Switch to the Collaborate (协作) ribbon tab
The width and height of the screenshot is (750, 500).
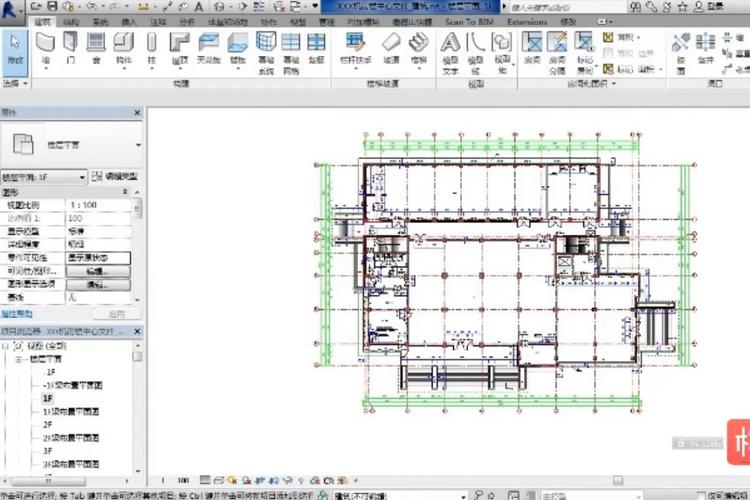[x=269, y=22]
